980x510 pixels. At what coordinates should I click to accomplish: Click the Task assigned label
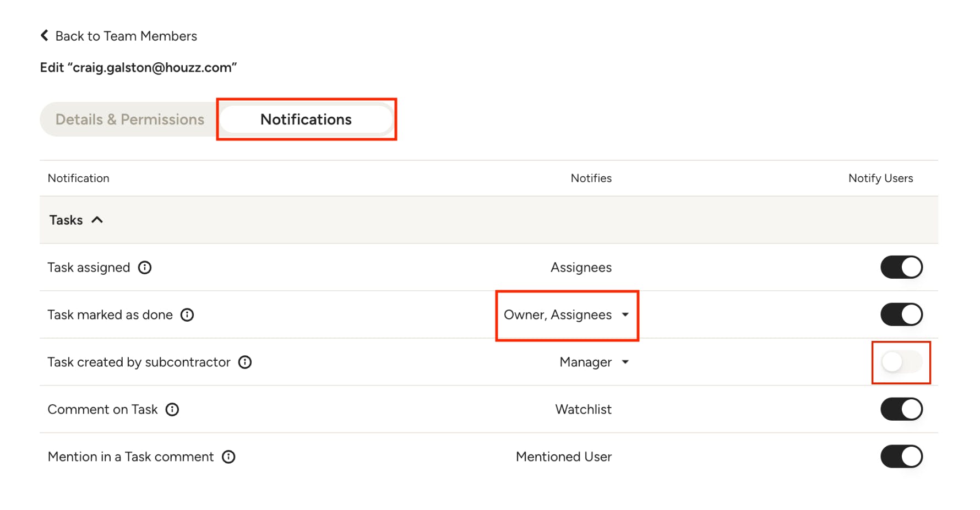89,268
